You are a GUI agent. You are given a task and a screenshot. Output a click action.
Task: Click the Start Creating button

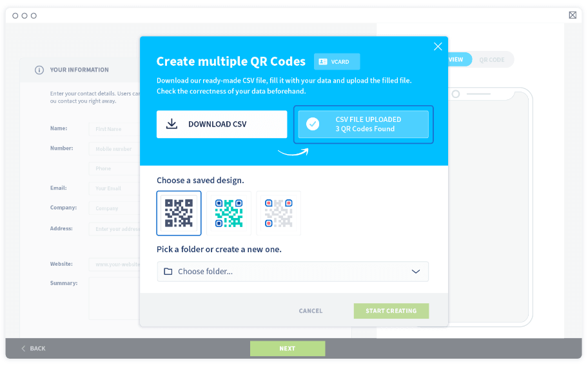(x=391, y=311)
